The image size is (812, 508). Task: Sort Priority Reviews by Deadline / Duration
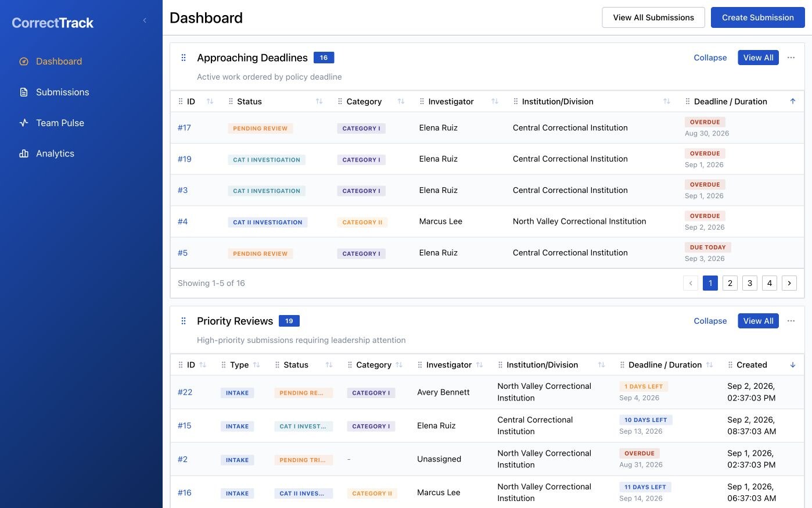click(x=709, y=364)
